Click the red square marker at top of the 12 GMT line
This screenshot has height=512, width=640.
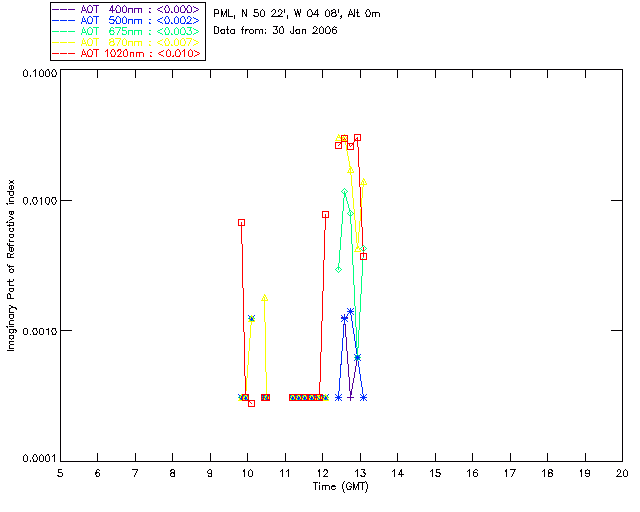pyautogui.click(x=325, y=214)
